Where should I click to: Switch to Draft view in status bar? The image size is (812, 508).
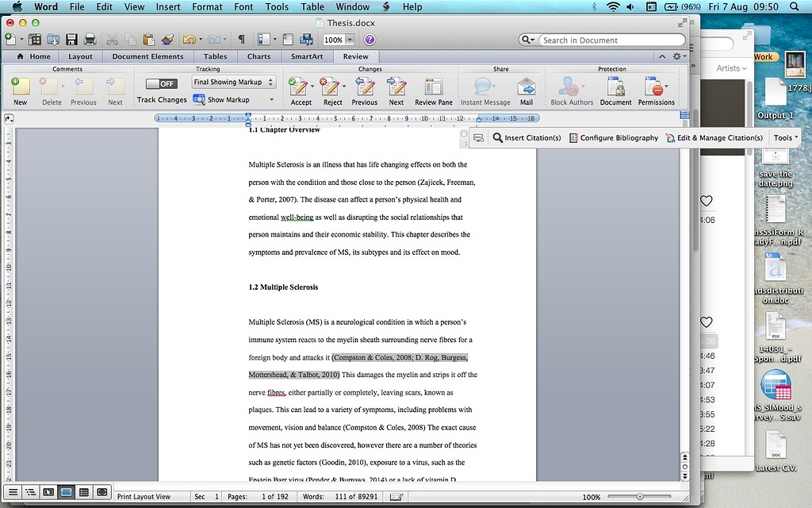click(x=13, y=492)
